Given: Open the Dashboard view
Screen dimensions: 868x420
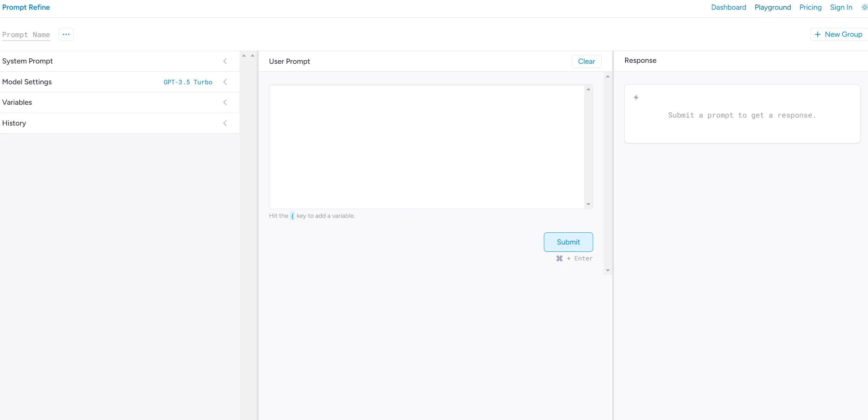Looking at the screenshot, I should pos(728,7).
